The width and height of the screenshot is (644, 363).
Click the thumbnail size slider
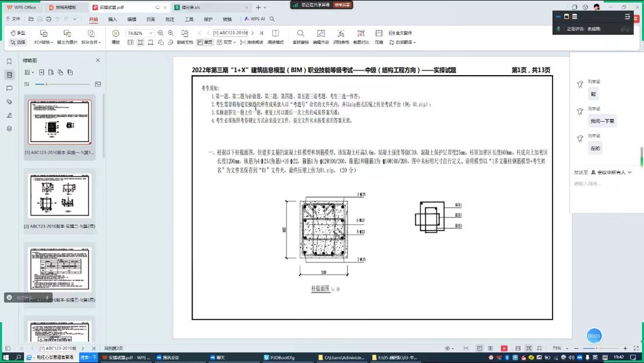tap(47, 84)
